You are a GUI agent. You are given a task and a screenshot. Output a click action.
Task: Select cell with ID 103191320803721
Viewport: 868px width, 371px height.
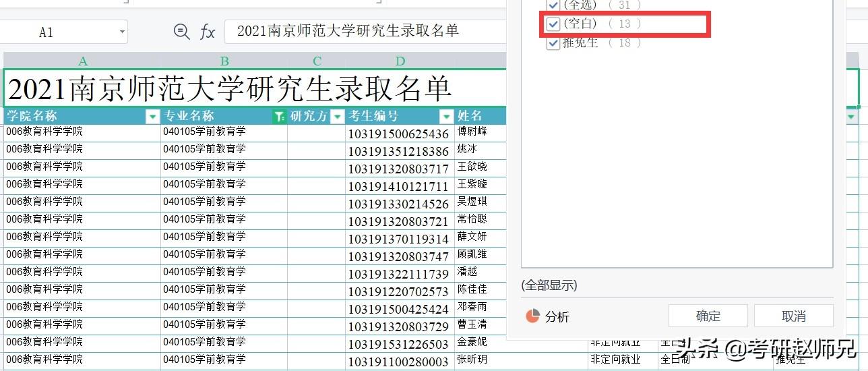tap(400, 221)
